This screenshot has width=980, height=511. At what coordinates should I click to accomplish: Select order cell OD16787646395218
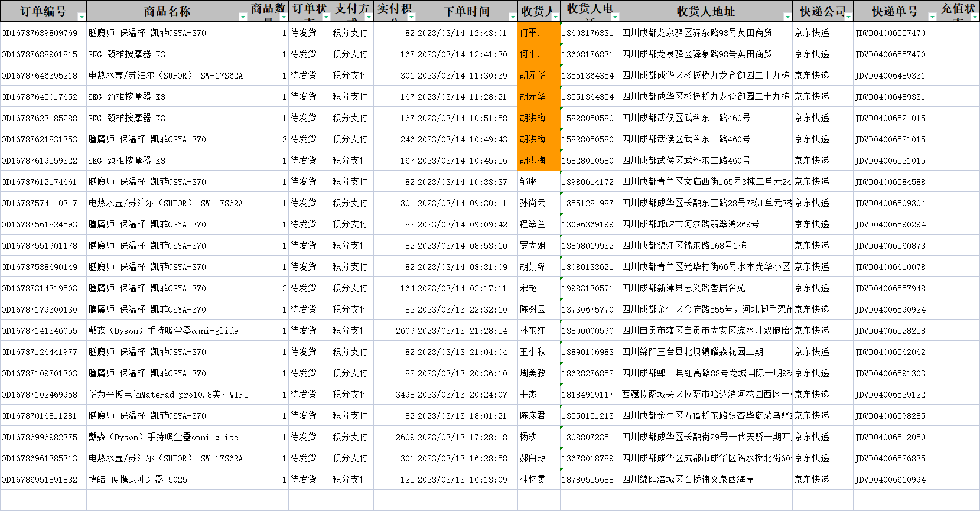click(x=43, y=76)
